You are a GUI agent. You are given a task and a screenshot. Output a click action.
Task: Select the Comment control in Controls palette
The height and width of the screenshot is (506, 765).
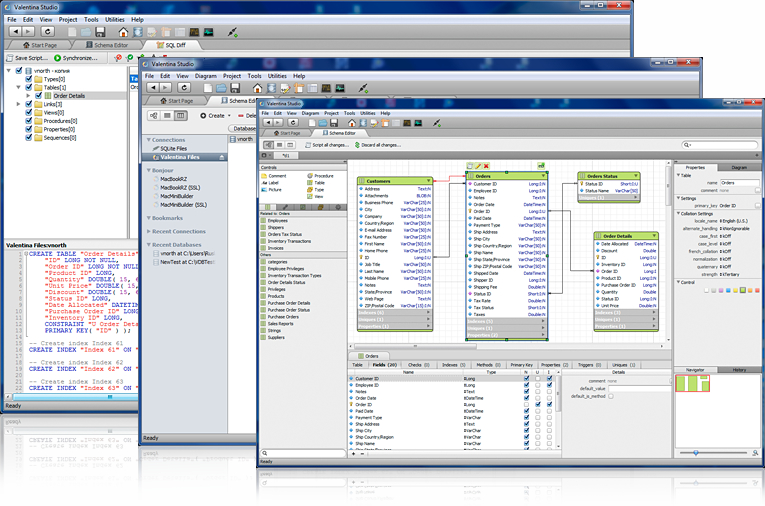(x=274, y=176)
